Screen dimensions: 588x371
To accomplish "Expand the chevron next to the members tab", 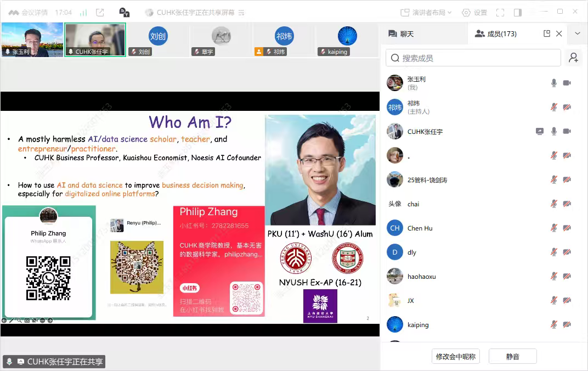I will 578,33.
